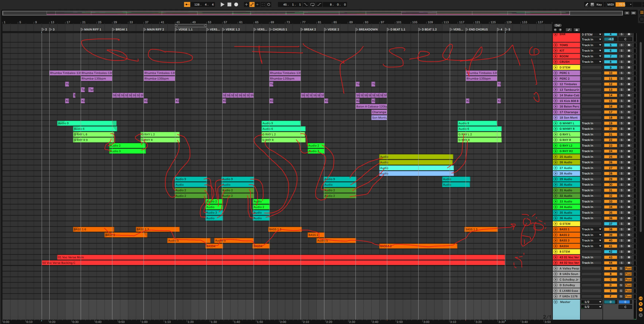Toggle the Computer MIDI Keyboard icon

[592, 5]
